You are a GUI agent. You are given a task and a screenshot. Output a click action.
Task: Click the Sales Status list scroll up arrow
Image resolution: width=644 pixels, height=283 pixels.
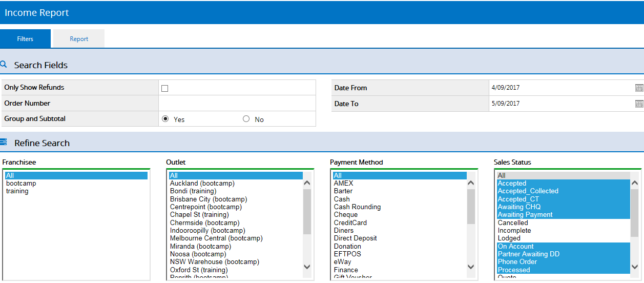coord(635,183)
